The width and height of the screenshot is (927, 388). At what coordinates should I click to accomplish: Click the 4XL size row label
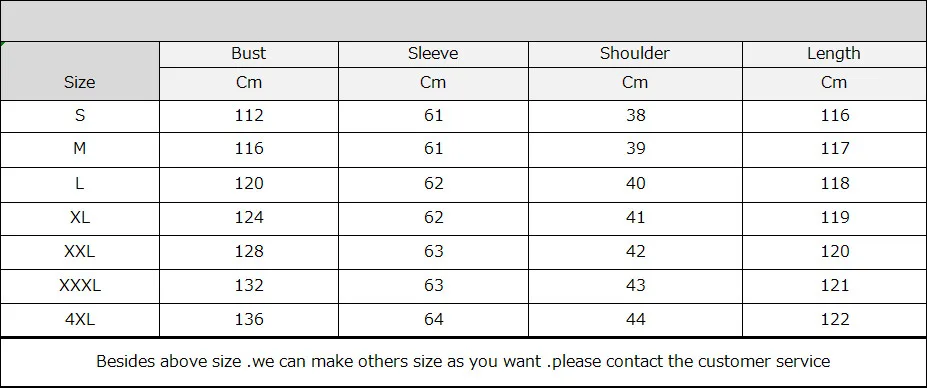(x=80, y=319)
